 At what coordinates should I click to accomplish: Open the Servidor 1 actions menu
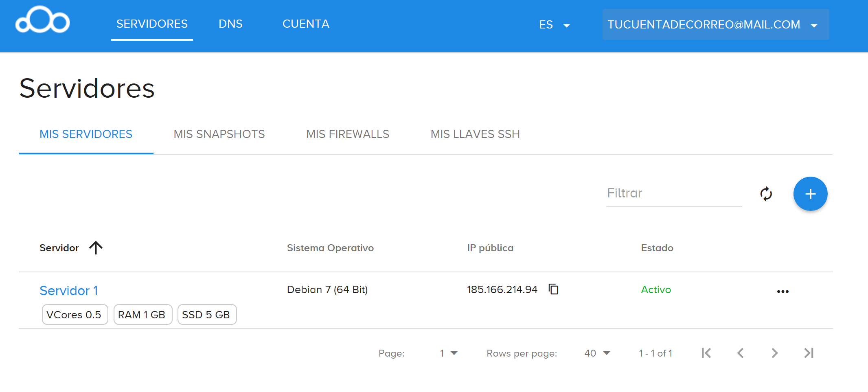[783, 291]
